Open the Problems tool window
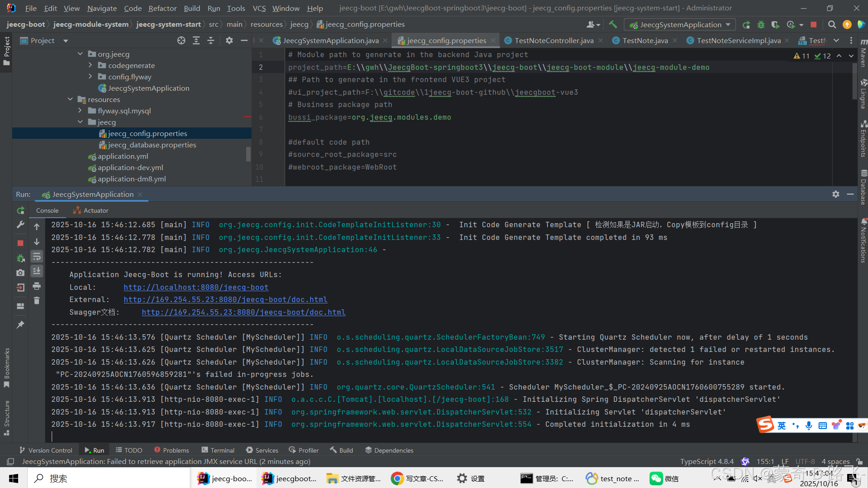 (171, 450)
